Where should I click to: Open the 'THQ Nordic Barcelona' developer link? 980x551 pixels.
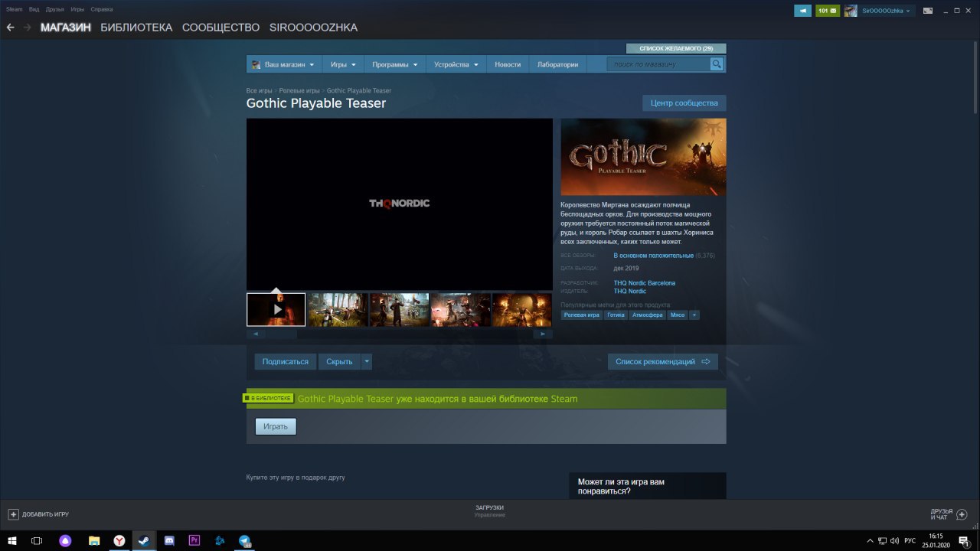(645, 283)
